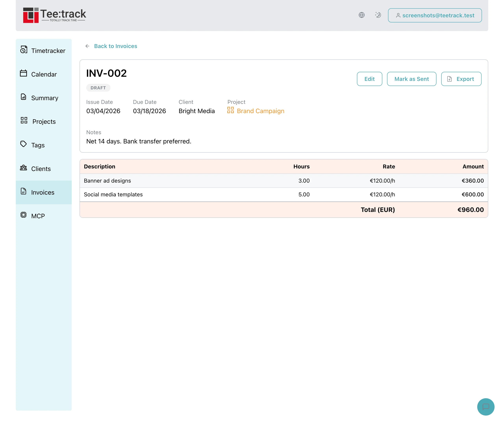This screenshot has height=425, width=504.
Task: Follow the Back to Invoices link
Action: coord(115,46)
